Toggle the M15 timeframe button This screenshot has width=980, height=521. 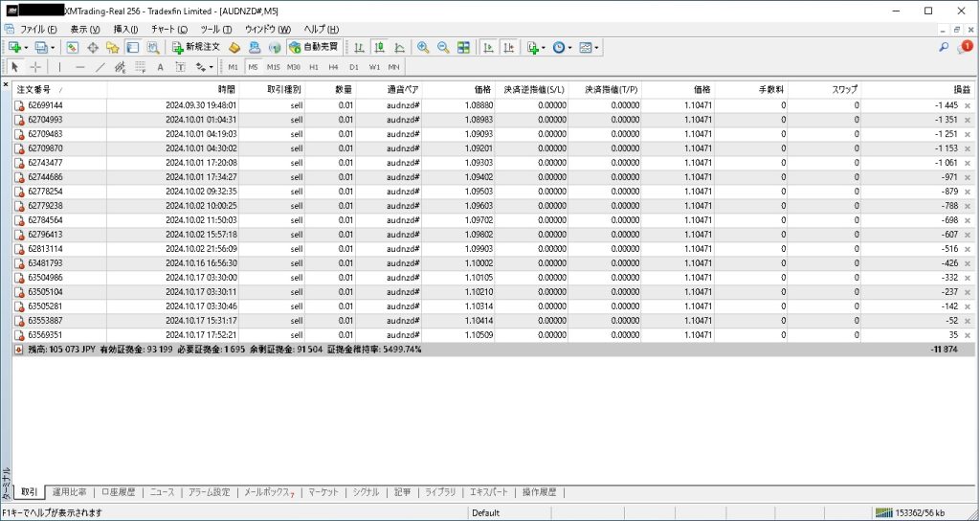(273, 67)
